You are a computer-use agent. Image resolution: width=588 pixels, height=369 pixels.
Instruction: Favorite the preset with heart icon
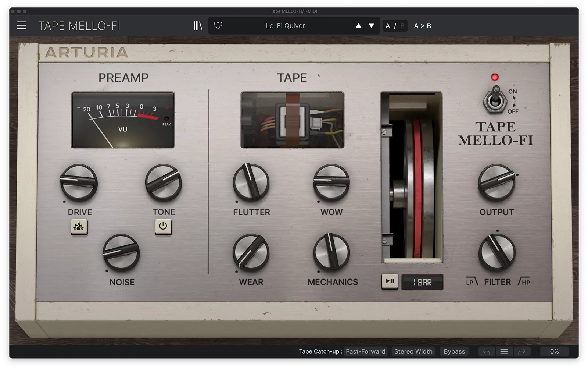[x=218, y=26]
